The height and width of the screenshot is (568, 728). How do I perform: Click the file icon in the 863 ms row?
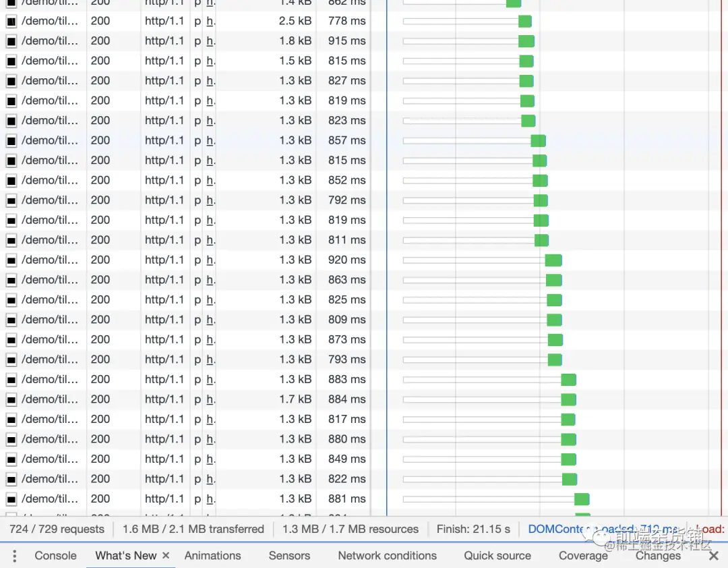coord(11,280)
